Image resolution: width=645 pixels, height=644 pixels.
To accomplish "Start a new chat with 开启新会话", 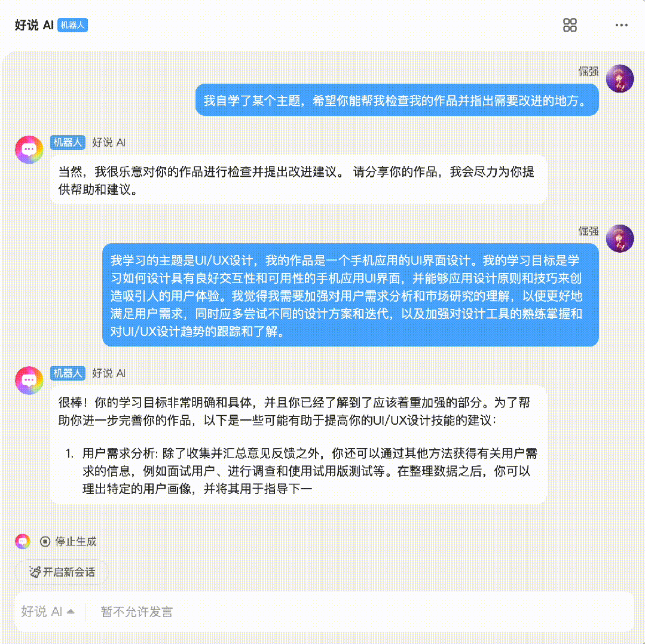I will coord(62,572).
